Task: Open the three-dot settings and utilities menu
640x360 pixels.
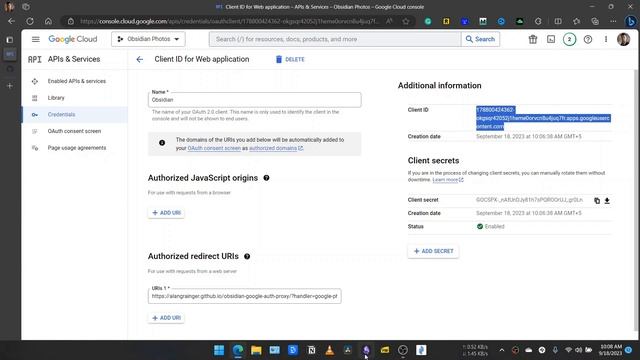Action: 606,39
